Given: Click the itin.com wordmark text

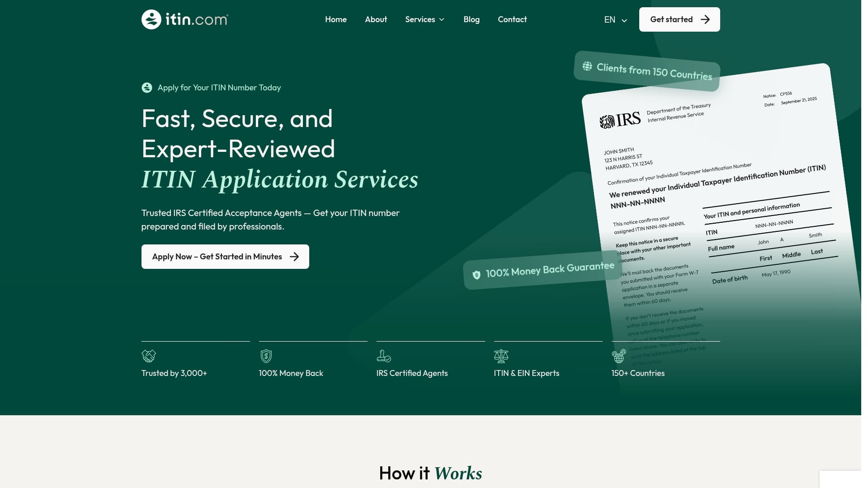Looking at the screenshot, I should [x=197, y=19].
